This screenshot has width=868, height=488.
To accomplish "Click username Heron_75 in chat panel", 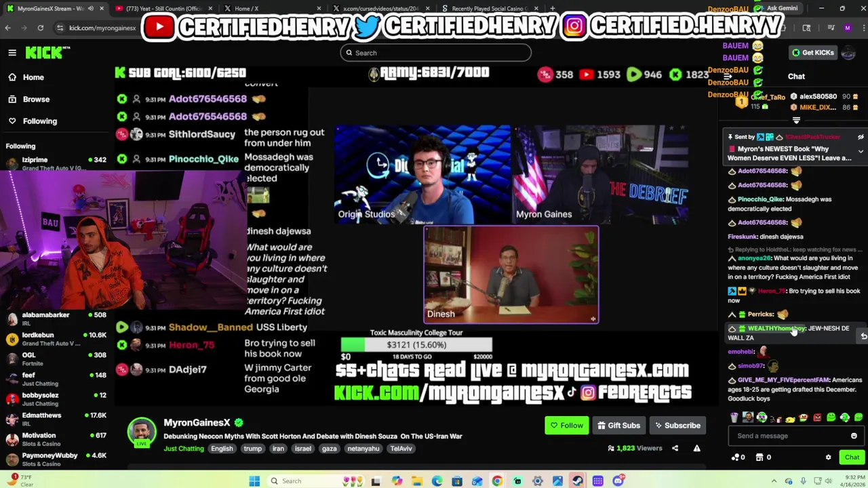I will (x=772, y=291).
